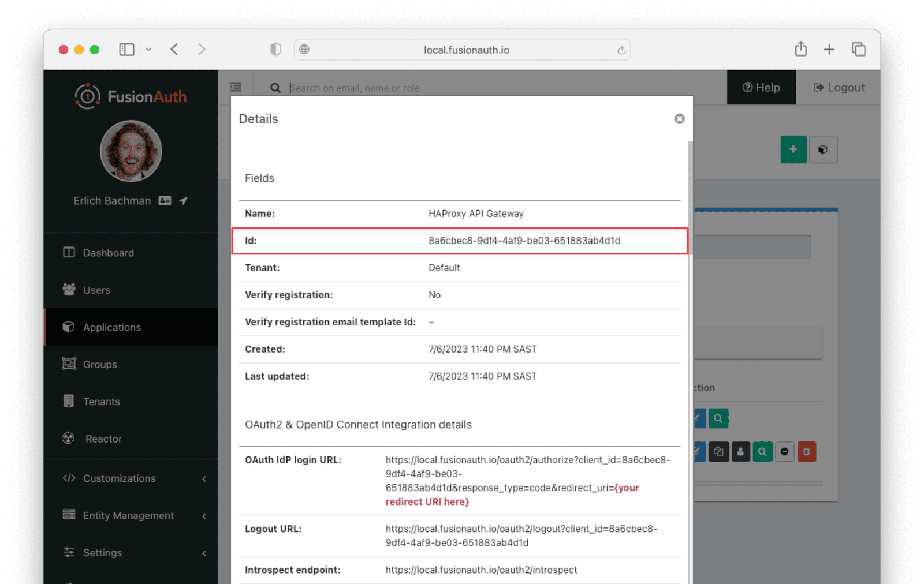Screen dimensions: 924x584
Task: Select the Id value 8a6cbec8-9df4-4af9-be03-651883ab4d1d
Action: click(x=524, y=241)
